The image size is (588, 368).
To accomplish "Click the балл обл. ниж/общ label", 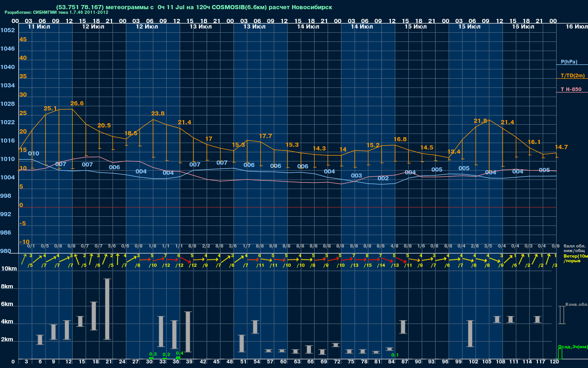I will pyautogui.click(x=574, y=248).
